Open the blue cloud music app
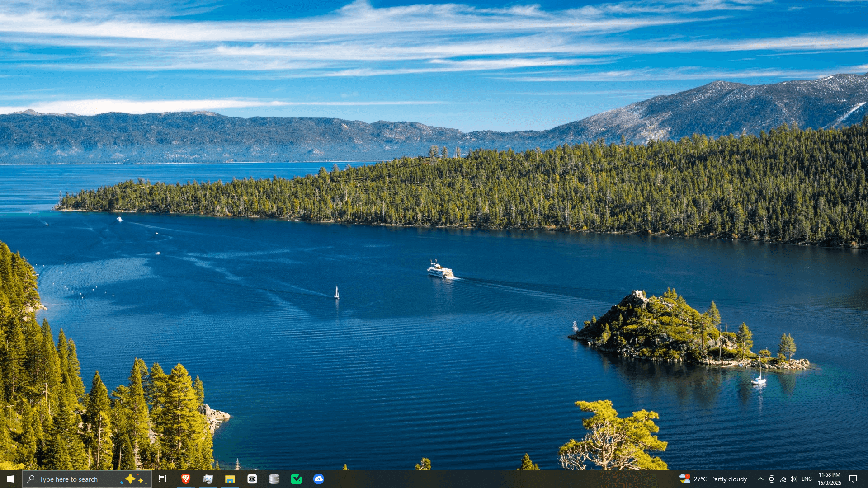Viewport: 868px width, 488px height. (319, 479)
